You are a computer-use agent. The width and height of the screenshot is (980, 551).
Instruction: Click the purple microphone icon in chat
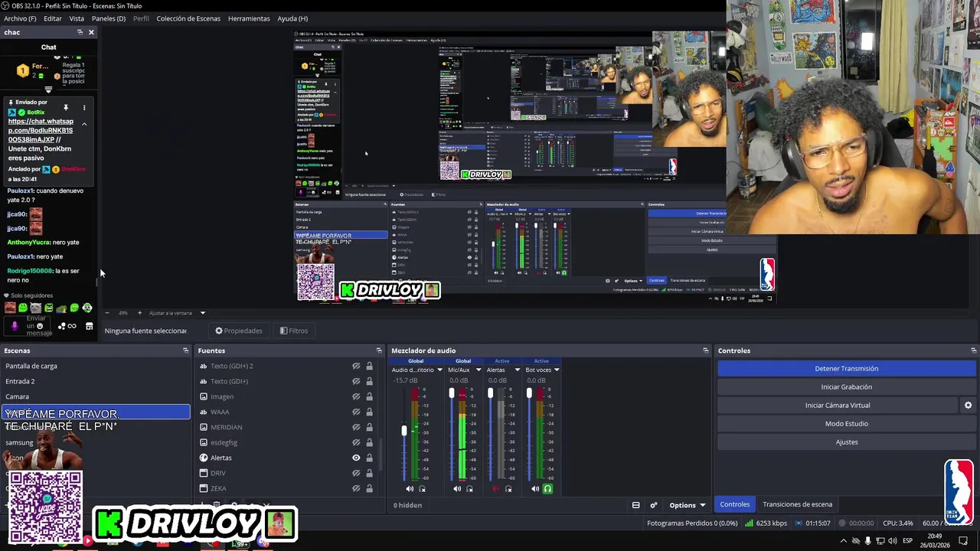[x=15, y=326]
